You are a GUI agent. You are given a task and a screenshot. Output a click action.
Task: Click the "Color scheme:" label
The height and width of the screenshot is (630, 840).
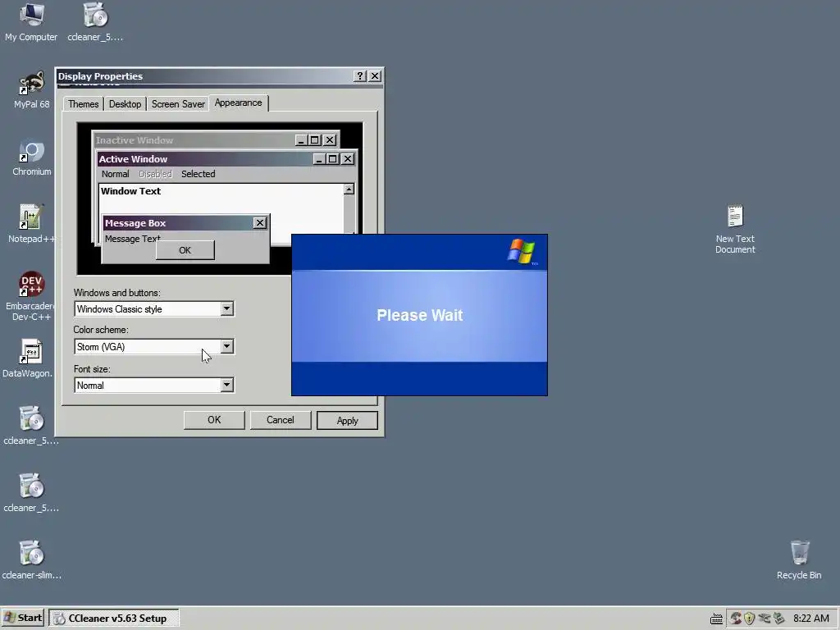[x=101, y=330]
